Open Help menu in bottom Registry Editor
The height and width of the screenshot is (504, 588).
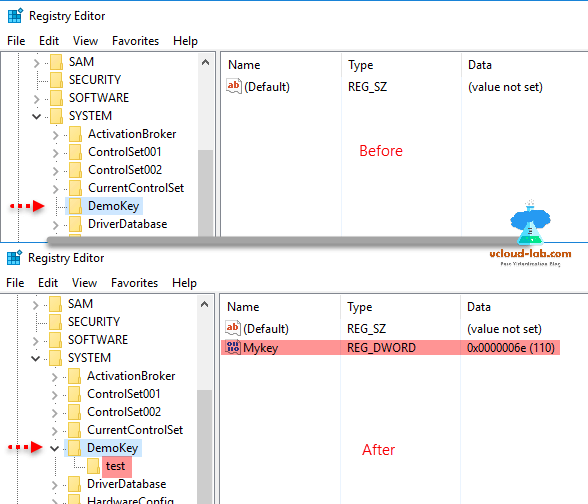point(184,282)
